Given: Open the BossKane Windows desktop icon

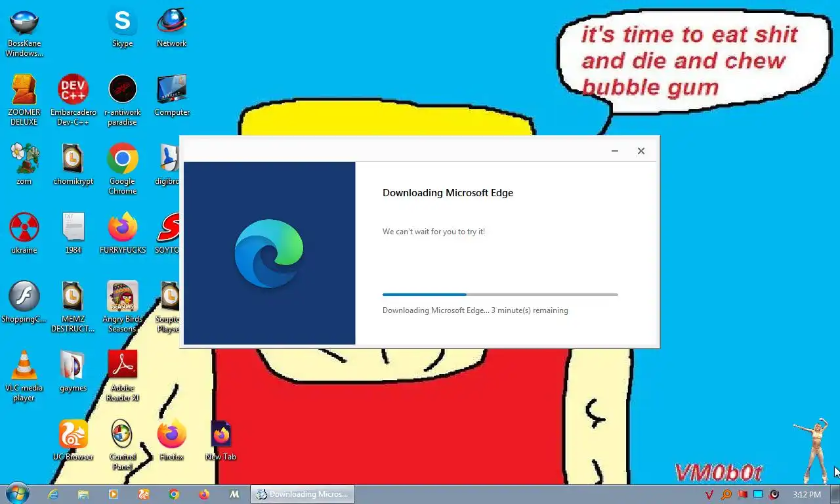Looking at the screenshot, I should pos(24,33).
